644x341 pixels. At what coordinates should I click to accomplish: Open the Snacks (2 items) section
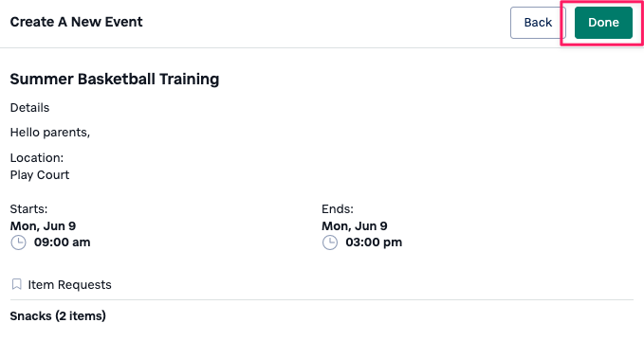[58, 316]
